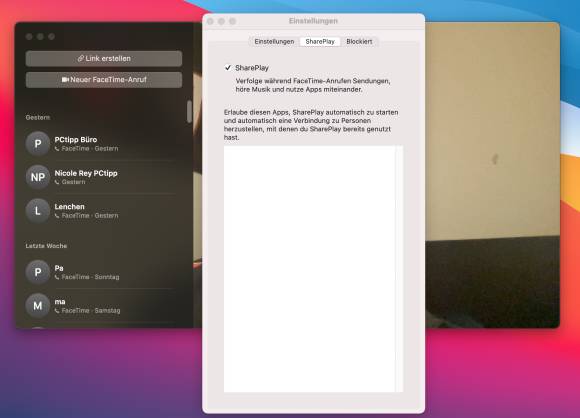
Task: Click phone icon under Lenchen entry
Action: 57,216
